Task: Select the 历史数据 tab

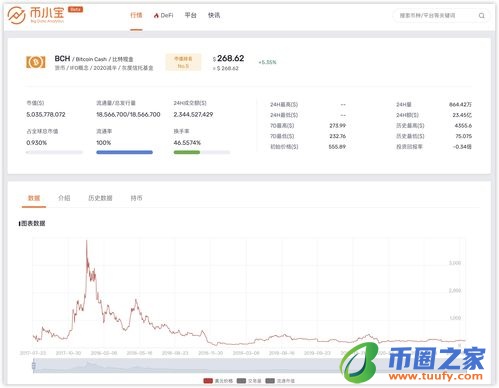Action: (x=100, y=198)
